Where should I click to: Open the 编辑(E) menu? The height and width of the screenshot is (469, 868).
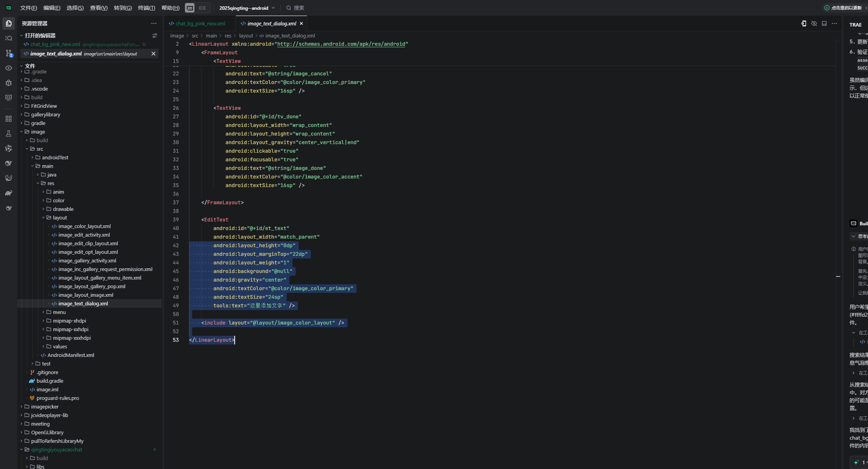[x=52, y=8]
